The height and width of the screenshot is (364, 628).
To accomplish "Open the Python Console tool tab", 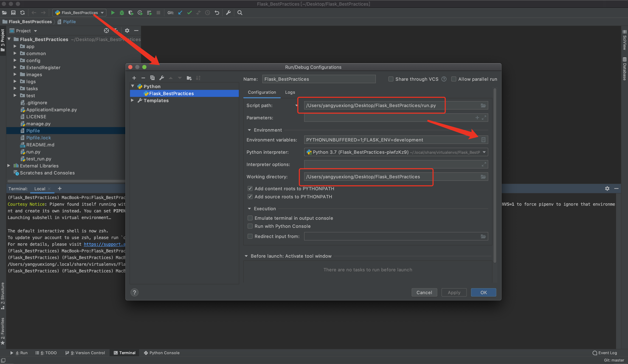I will [162, 353].
